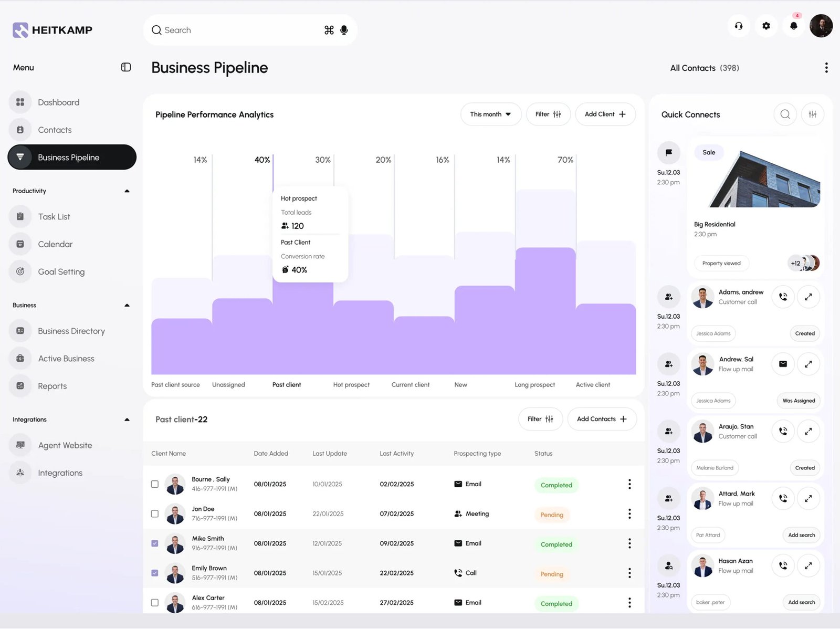Open the notifications bell
The width and height of the screenshot is (840, 629).
pyautogui.click(x=793, y=26)
